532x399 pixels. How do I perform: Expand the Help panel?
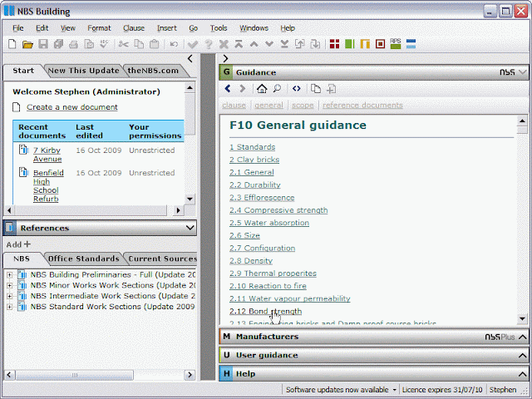point(523,374)
